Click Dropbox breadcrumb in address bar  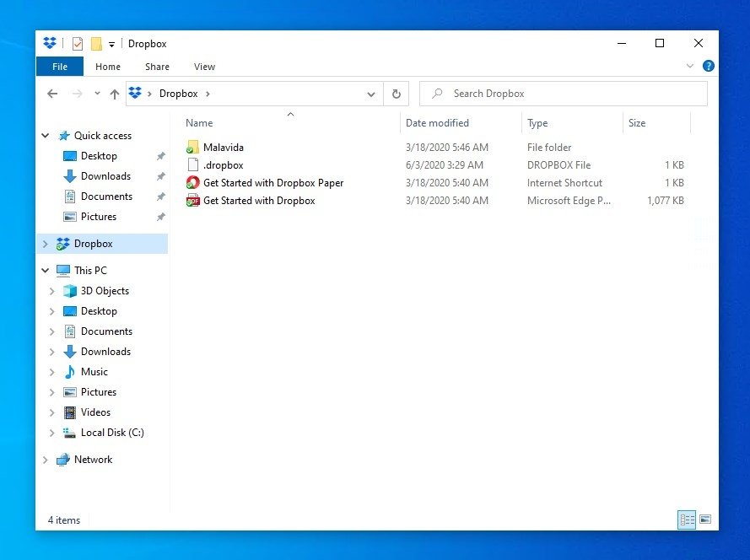[178, 94]
